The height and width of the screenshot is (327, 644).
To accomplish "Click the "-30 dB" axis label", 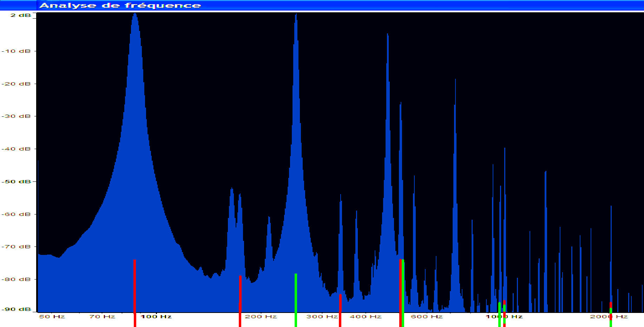I will tap(16, 116).
